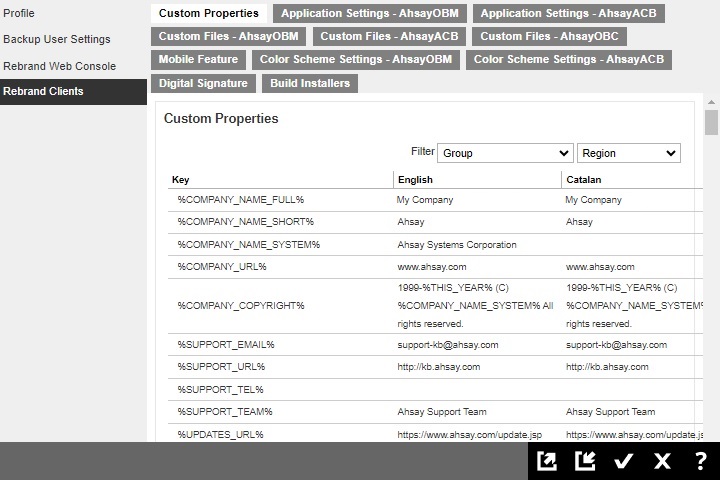Click English value field for %SUPPORT_TEL%
The image size is (720, 480).
pyautogui.click(x=476, y=390)
